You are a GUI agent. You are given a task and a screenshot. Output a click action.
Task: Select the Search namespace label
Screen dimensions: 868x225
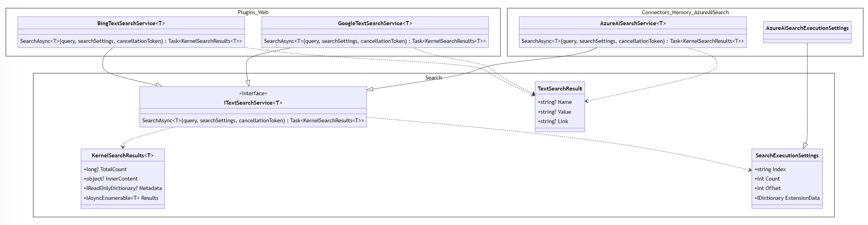tap(434, 77)
